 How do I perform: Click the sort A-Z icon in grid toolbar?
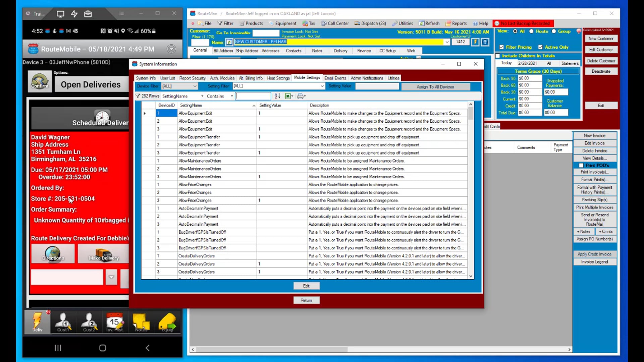click(277, 96)
